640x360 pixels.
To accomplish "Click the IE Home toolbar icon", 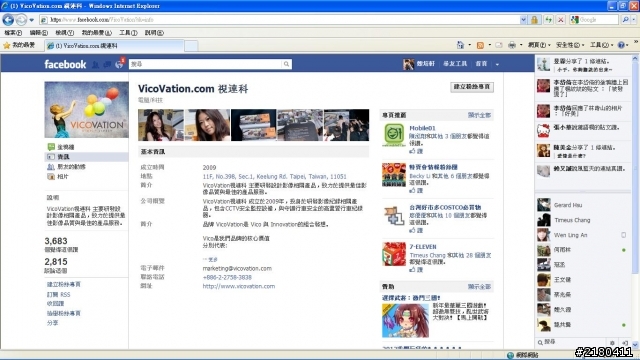I will tap(460, 45).
